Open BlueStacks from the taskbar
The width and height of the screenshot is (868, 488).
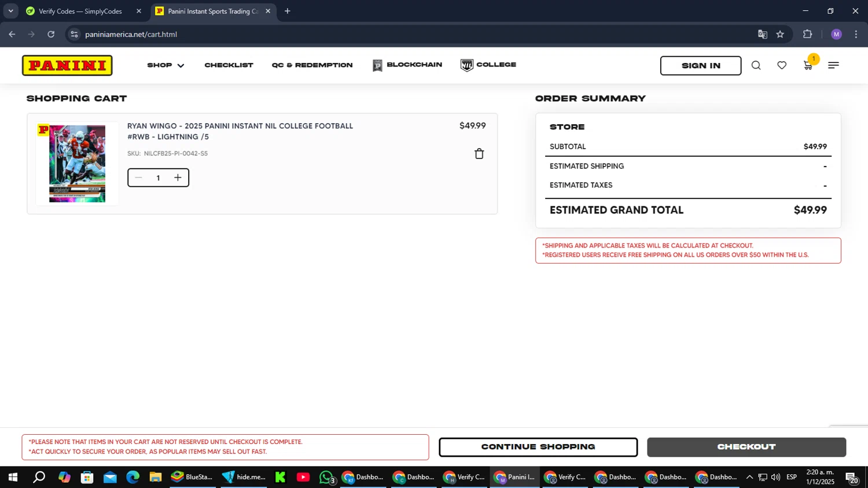tap(192, 477)
